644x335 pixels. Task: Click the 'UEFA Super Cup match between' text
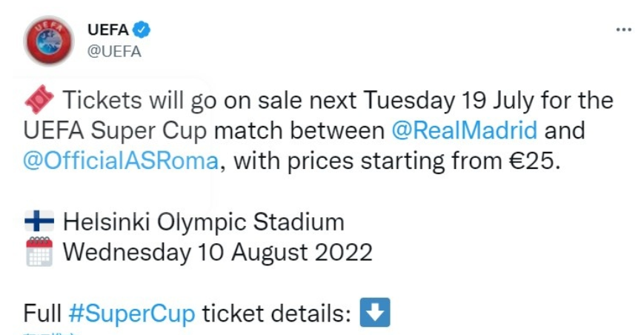(x=204, y=131)
